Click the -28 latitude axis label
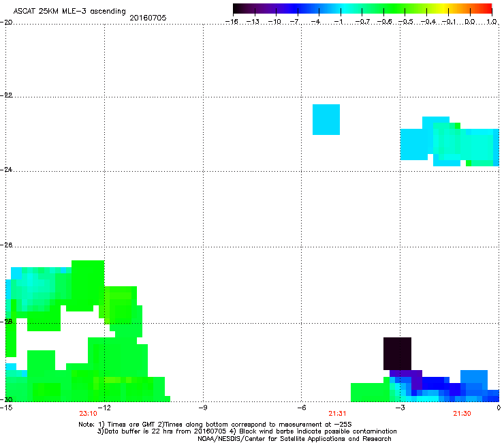This screenshot has height=443, width=504. pyautogui.click(x=6, y=322)
